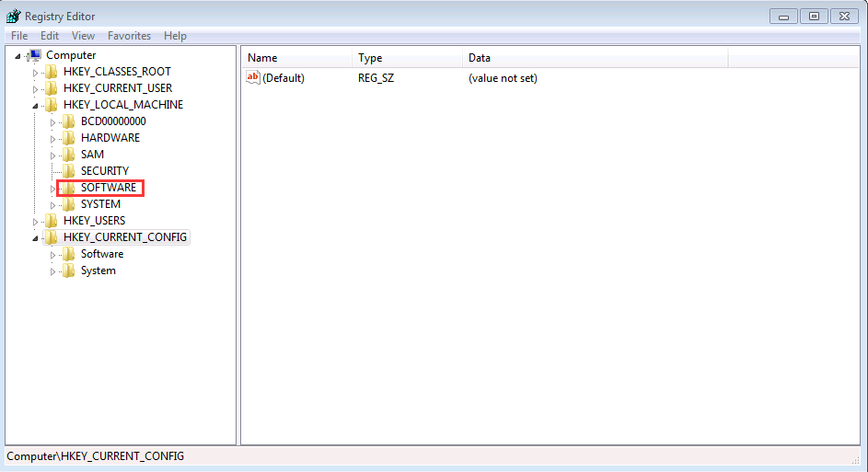Screen dimensions: 868x472
Task: Click the REG_SZ type cell
Action: pos(376,78)
